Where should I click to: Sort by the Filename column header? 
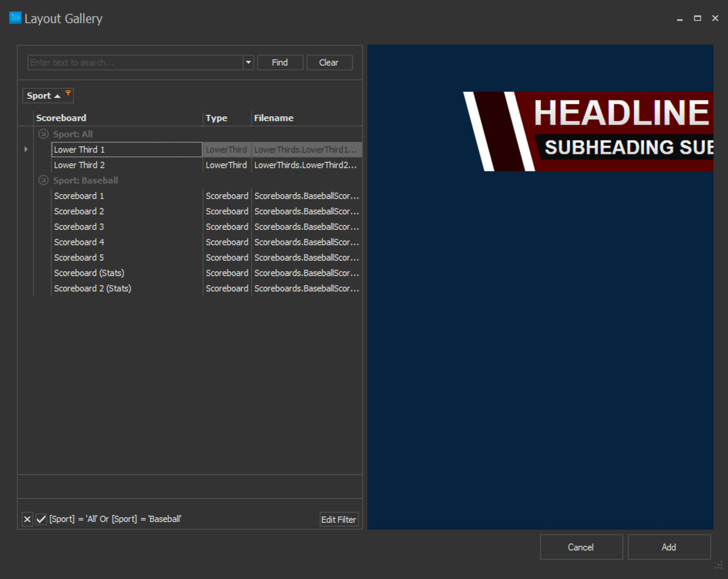(307, 118)
